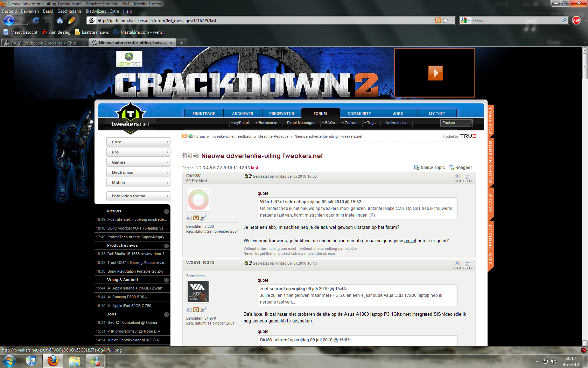The width and height of the screenshot is (588, 368).
Task: Click DirkW's message user icon
Action: click(203, 218)
